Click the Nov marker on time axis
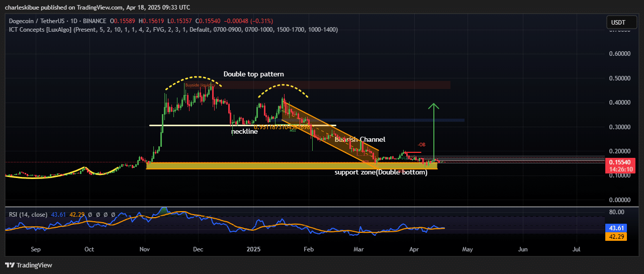The height and width of the screenshot is (274, 644). [145, 249]
